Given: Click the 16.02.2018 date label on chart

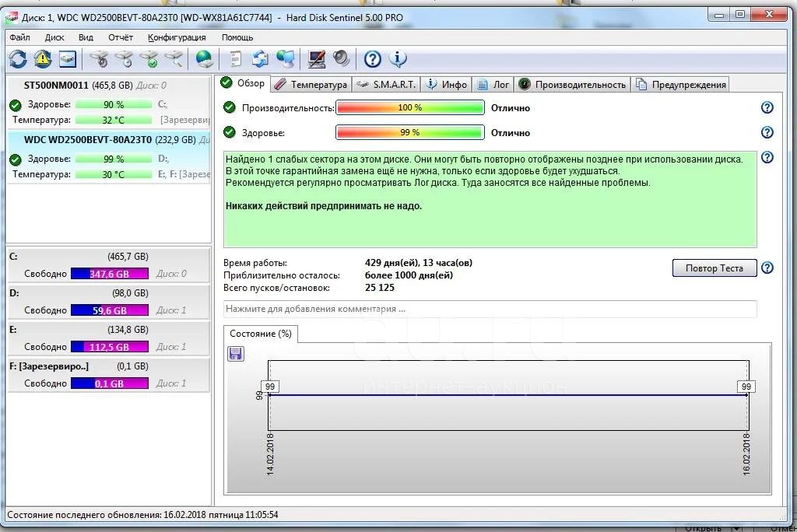Looking at the screenshot, I should [x=746, y=453].
